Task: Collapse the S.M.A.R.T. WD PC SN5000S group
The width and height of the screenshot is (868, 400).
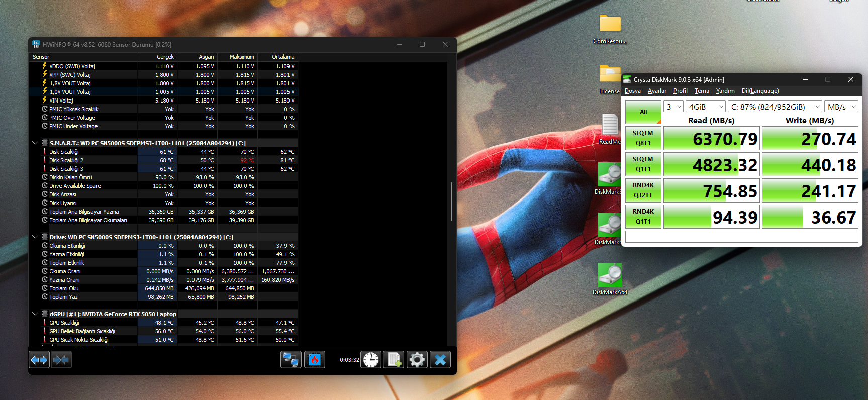Action: tap(35, 143)
